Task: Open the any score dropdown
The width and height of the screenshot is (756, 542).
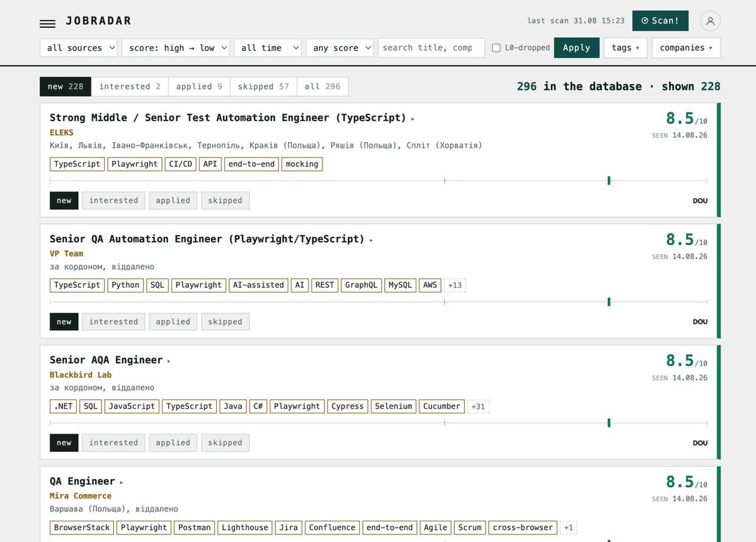Action: click(340, 48)
